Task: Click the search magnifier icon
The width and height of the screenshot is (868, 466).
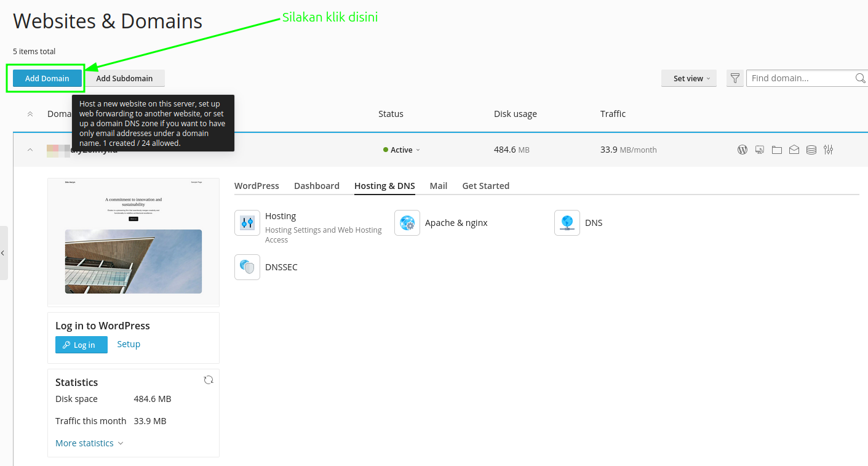Action: tap(861, 78)
